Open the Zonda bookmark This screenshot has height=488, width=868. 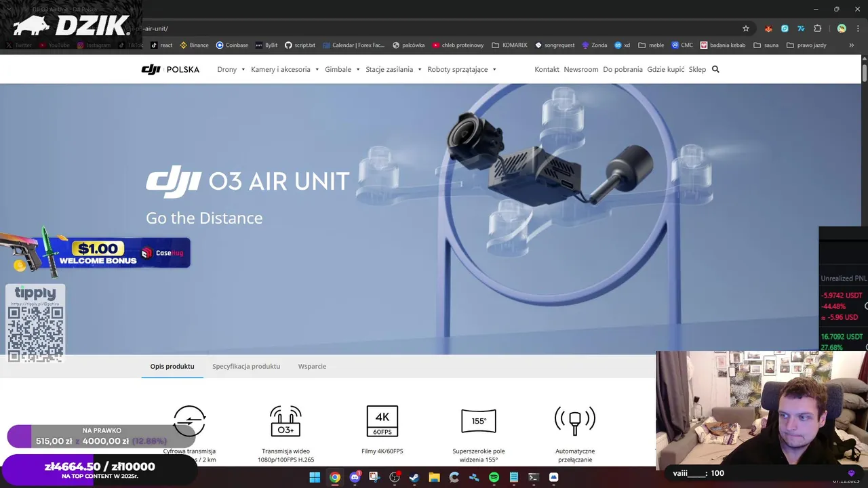tap(594, 45)
